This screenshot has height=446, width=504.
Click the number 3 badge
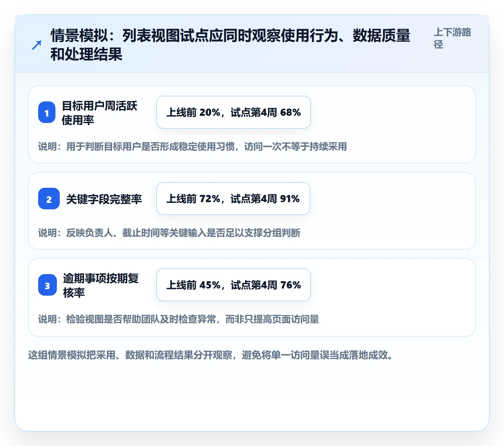coord(48,285)
